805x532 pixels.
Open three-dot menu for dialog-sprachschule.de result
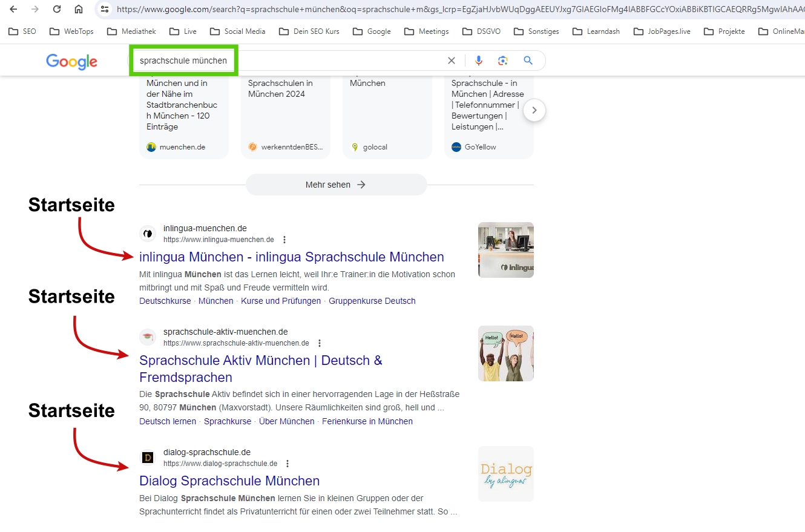coord(287,464)
